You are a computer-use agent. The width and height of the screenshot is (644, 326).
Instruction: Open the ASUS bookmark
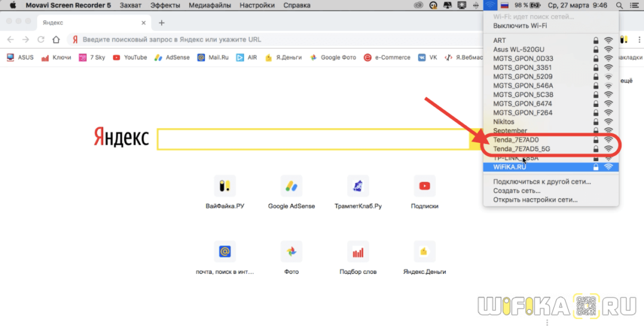(x=20, y=57)
